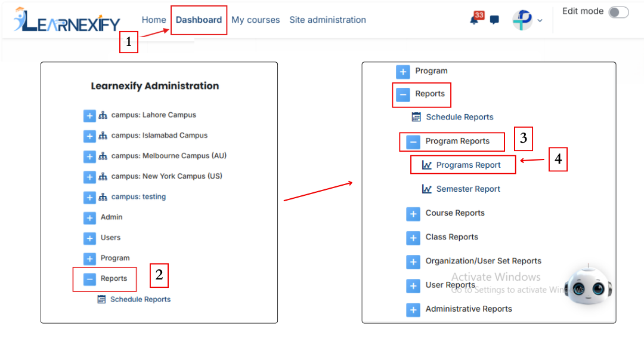The height and width of the screenshot is (338, 644).
Task: Click the campus: testing link
Action: tap(138, 196)
